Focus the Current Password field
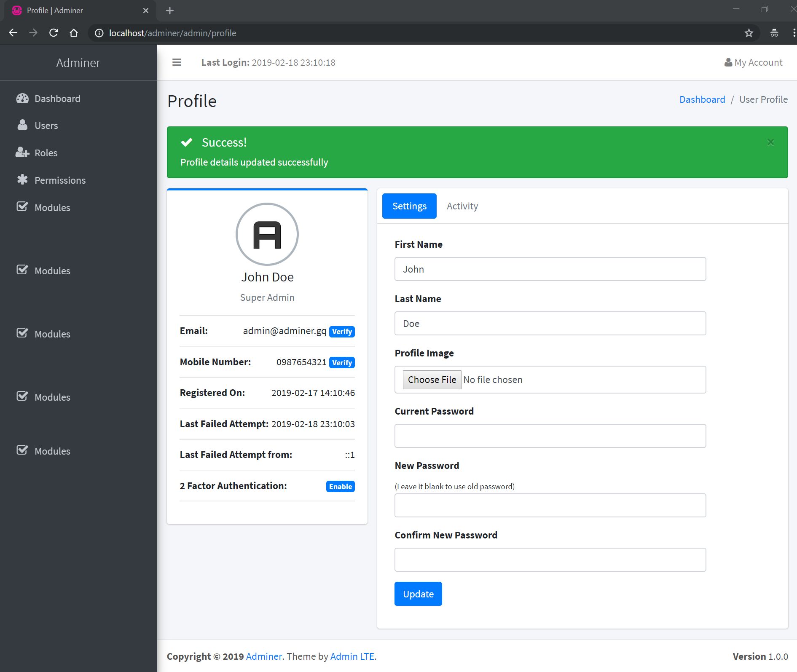797x672 pixels. pos(550,436)
